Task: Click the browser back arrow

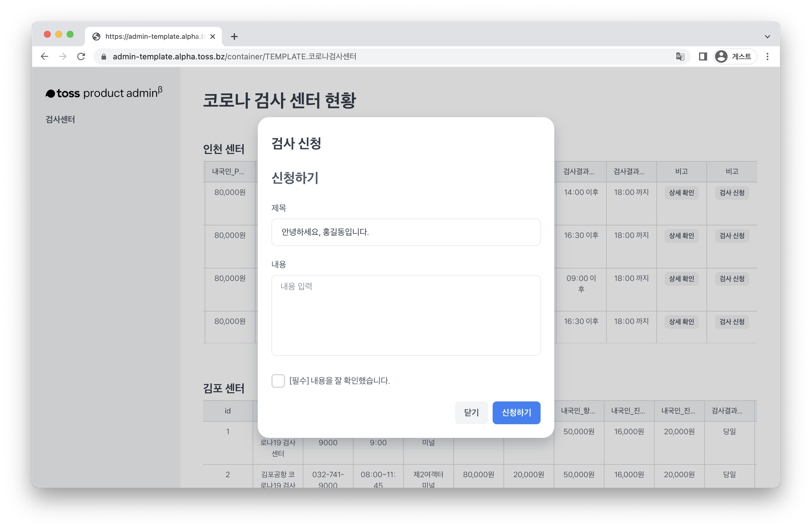Action: point(44,57)
